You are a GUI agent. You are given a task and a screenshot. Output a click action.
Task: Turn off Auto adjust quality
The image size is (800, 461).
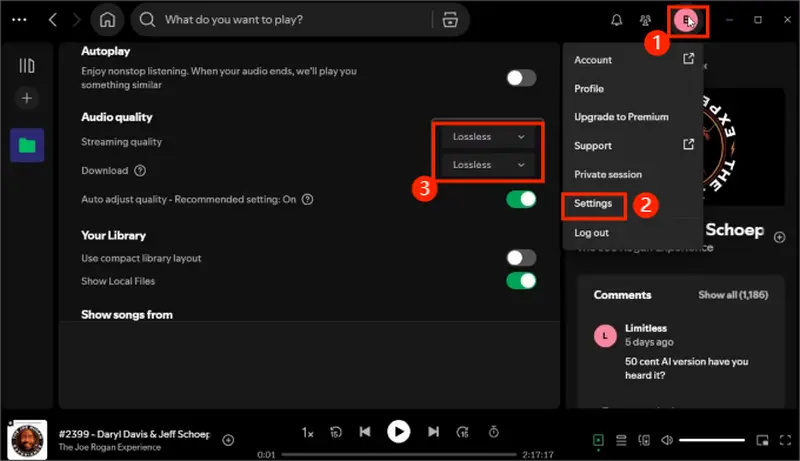[521, 199]
